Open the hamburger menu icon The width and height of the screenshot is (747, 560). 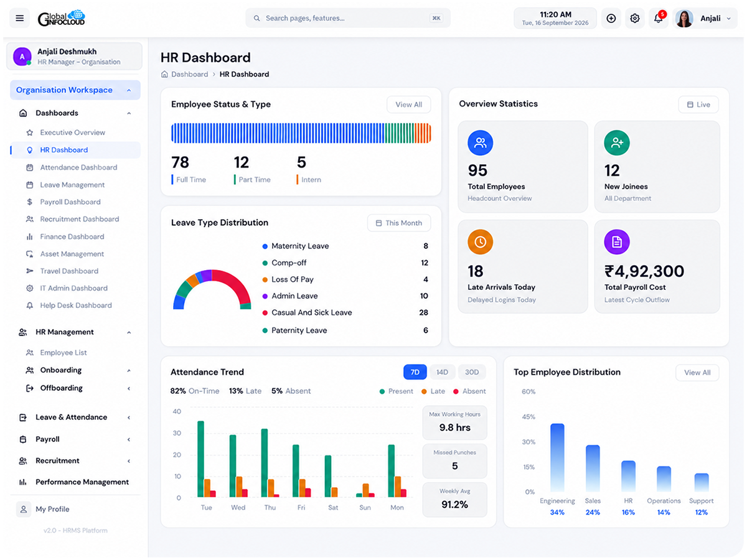[20, 18]
